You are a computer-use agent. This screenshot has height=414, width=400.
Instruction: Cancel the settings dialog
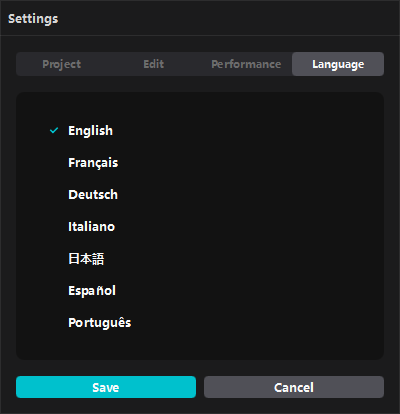tap(294, 387)
